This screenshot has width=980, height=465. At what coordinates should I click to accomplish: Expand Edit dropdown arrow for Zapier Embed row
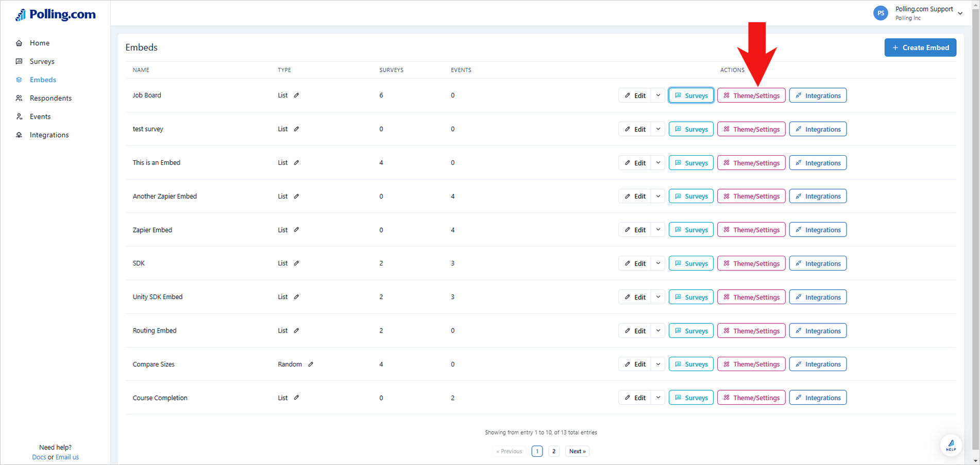coord(658,230)
